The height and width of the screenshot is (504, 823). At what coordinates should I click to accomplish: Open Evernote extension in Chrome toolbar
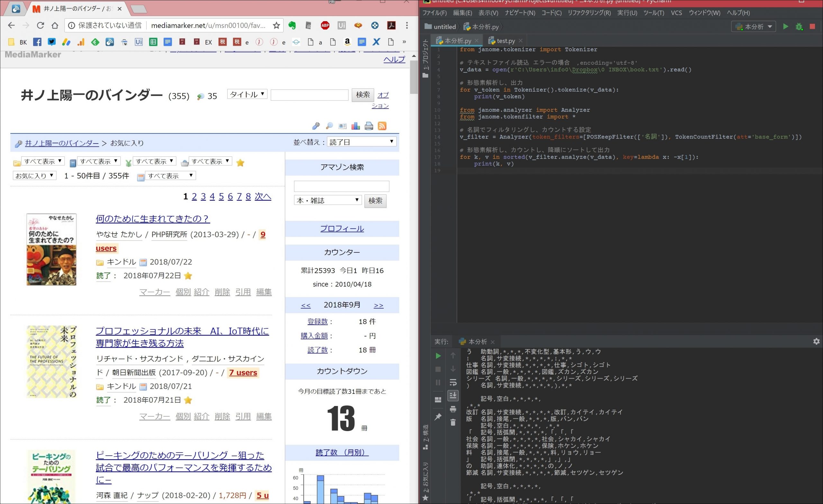pyautogui.click(x=292, y=25)
